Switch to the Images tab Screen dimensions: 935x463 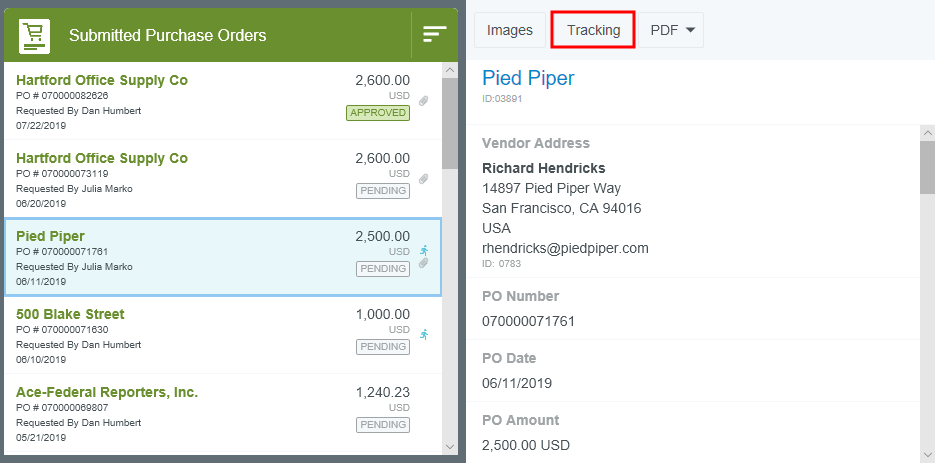tap(510, 30)
